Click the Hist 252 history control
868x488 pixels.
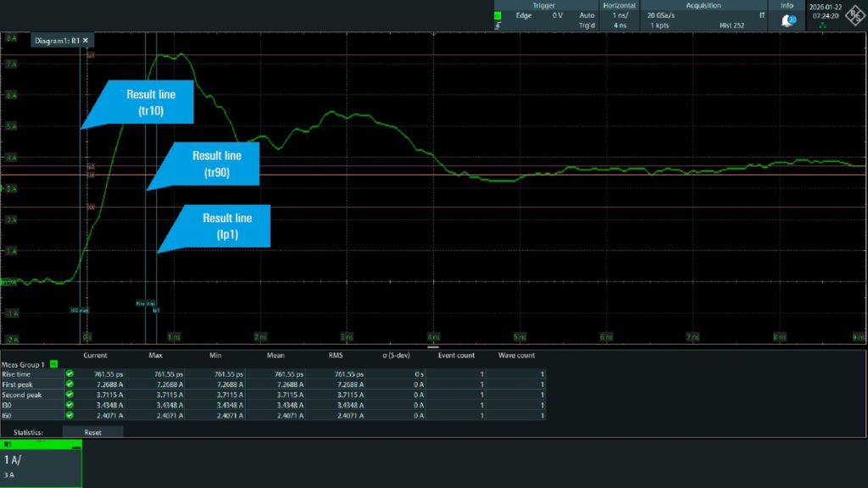(x=732, y=25)
